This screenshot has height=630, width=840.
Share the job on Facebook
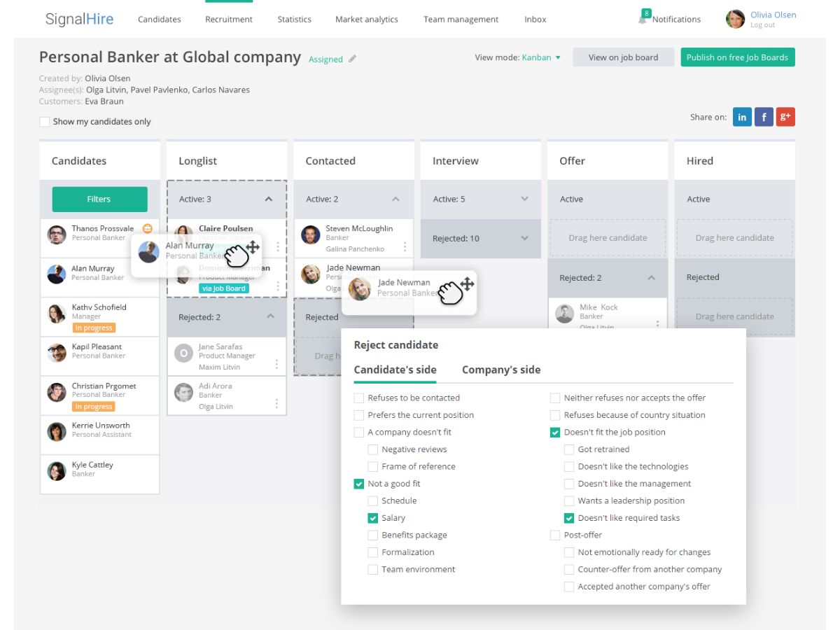click(764, 117)
